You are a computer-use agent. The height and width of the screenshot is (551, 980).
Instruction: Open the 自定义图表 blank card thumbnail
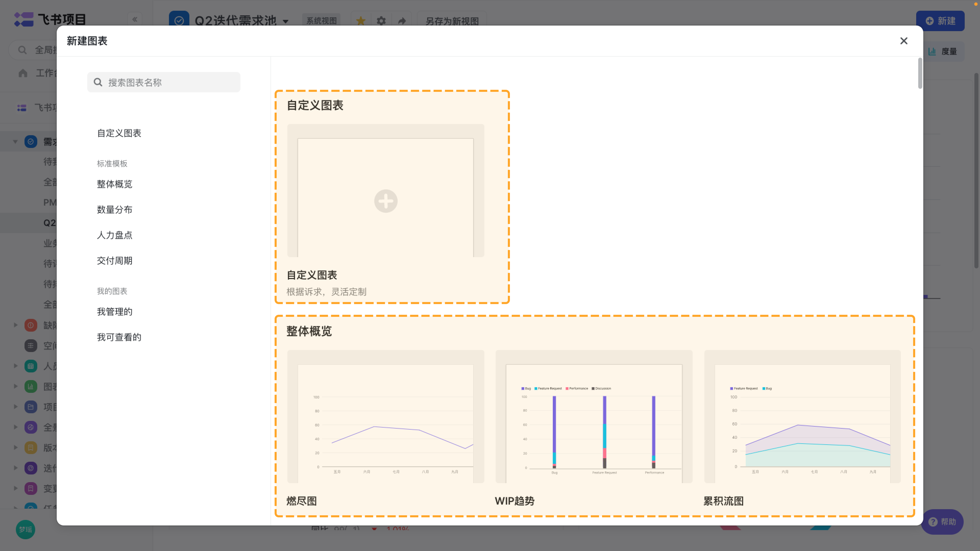coord(386,191)
